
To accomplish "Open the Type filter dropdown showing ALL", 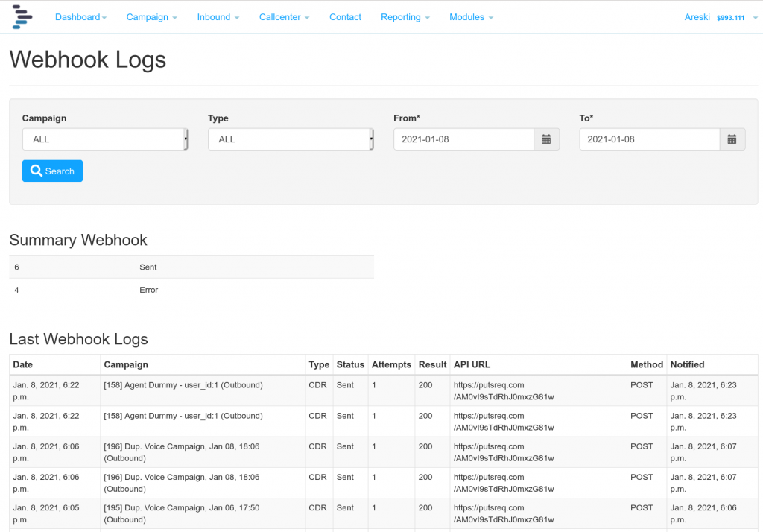I will (291, 139).
